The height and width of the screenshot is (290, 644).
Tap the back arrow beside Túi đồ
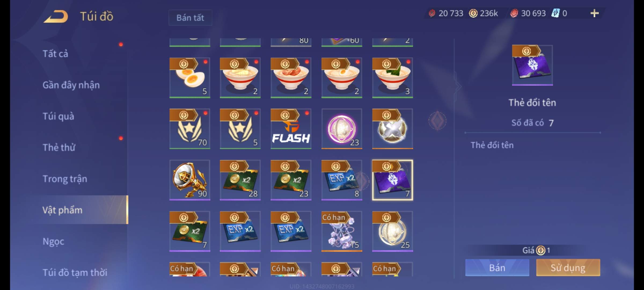click(56, 16)
